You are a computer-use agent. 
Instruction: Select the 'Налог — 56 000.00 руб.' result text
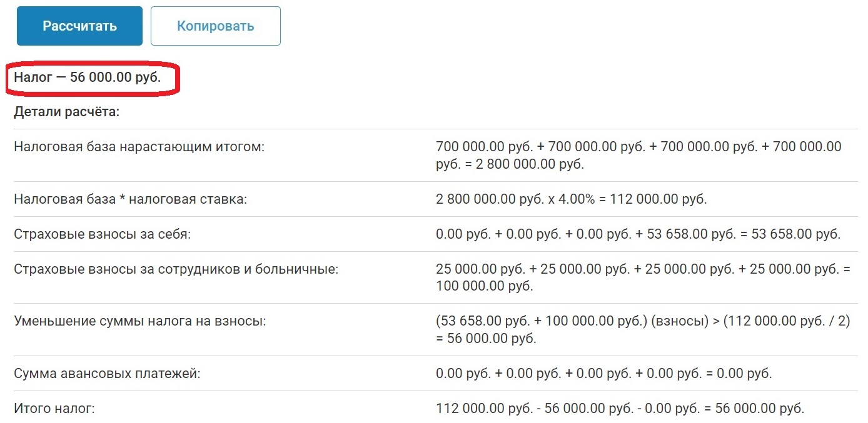coord(88,79)
